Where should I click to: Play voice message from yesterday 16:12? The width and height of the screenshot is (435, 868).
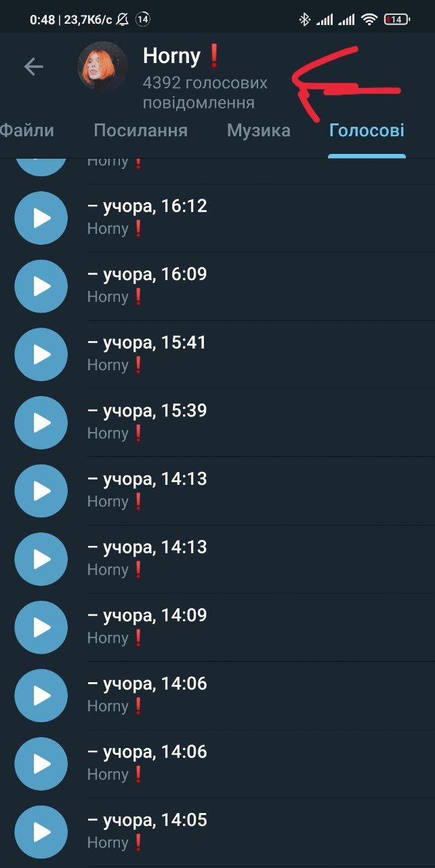[41, 218]
